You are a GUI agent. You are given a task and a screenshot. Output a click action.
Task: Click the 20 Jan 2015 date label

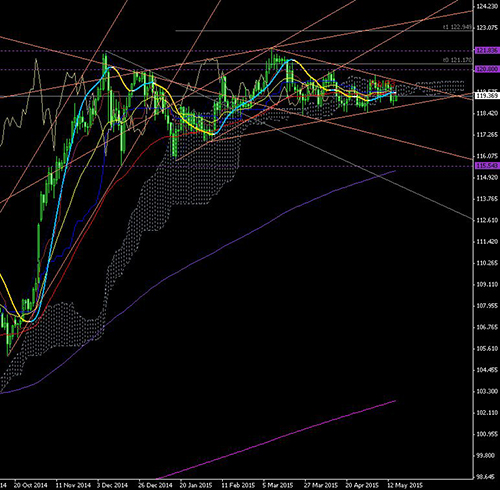pos(196,485)
